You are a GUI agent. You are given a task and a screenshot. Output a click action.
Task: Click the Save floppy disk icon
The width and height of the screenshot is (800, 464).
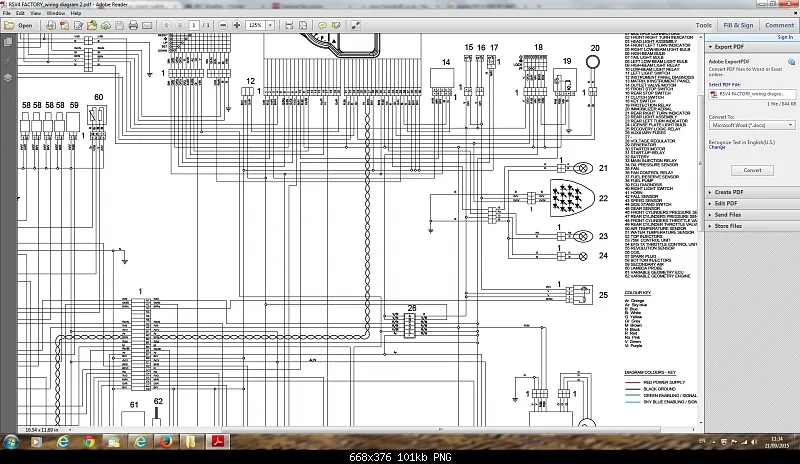point(119,25)
